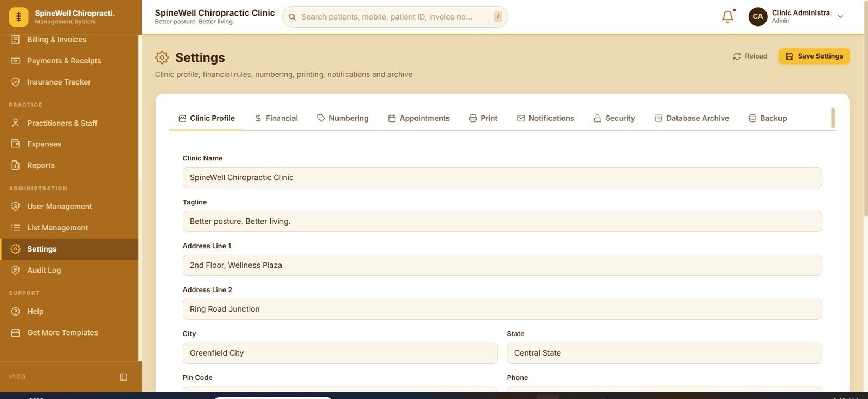Collapse the sidebar using the panel icon

[x=124, y=377]
